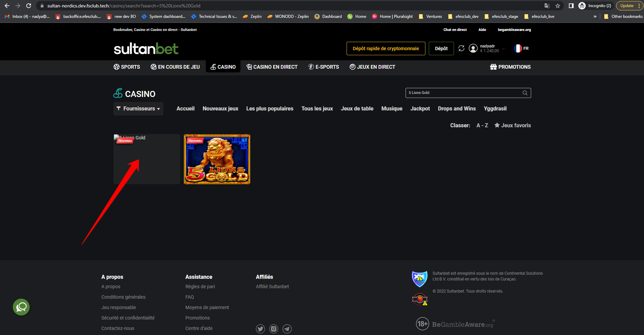Toggle Jeux favoris star filter

coord(513,126)
